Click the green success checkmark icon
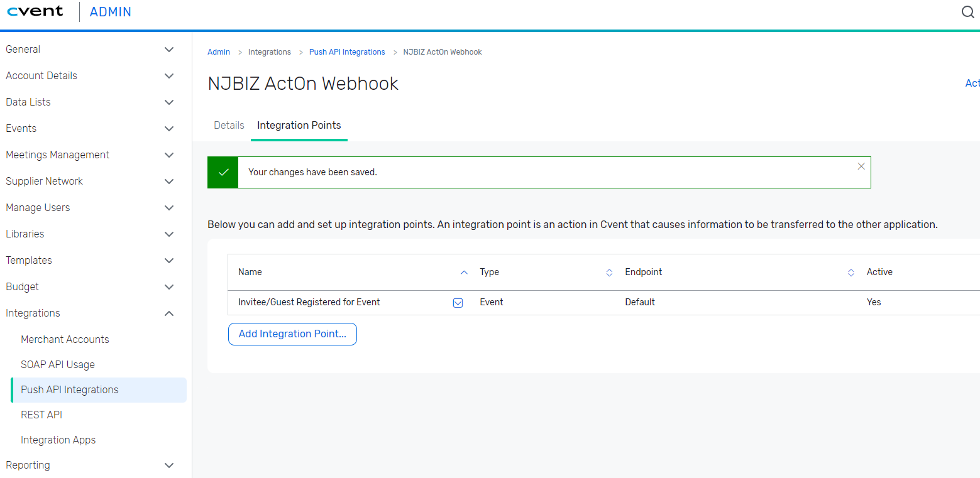 tap(223, 172)
